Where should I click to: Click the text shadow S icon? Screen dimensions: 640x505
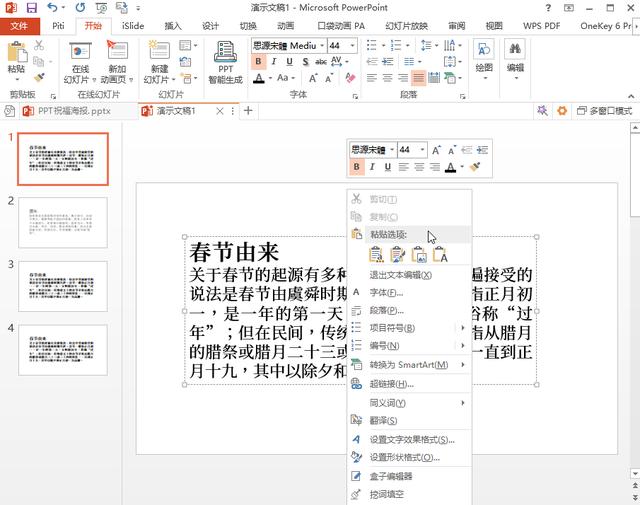point(305,62)
